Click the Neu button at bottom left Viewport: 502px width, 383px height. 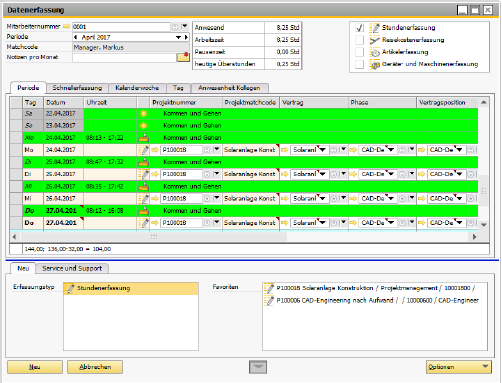(35, 367)
